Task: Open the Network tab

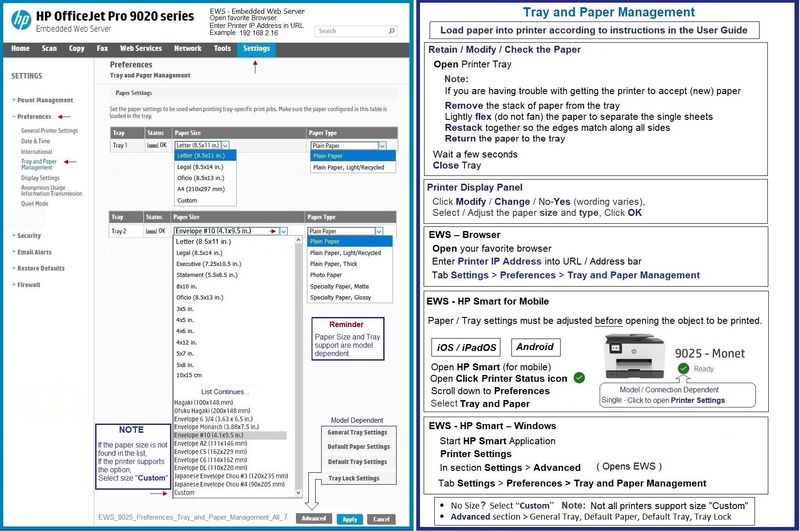Action: [188, 48]
